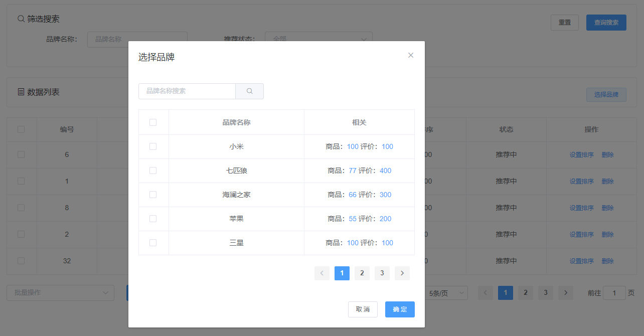This screenshot has height=336, width=644.
Task: Click 商品 count 77 for 七匹狼
Action: click(x=353, y=171)
